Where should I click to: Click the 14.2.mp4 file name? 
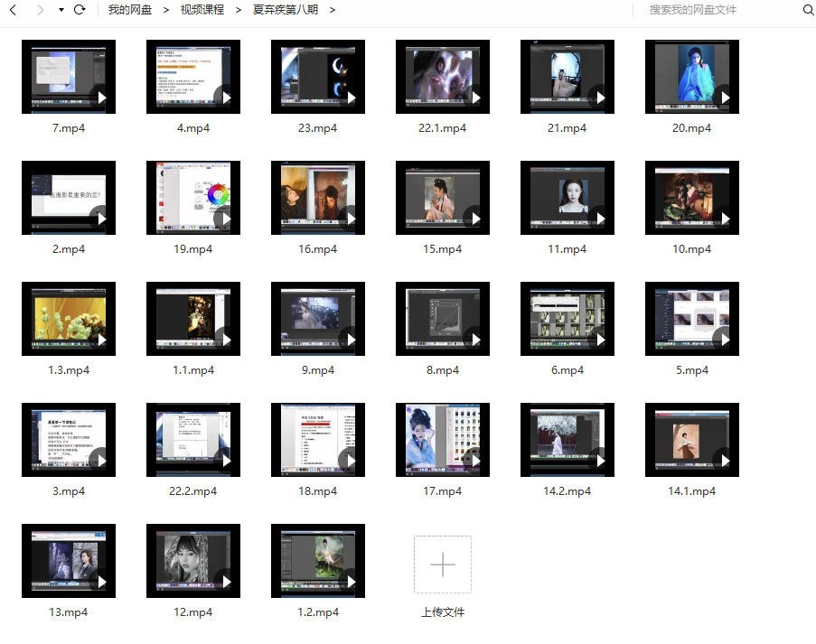click(x=567, y=491)
